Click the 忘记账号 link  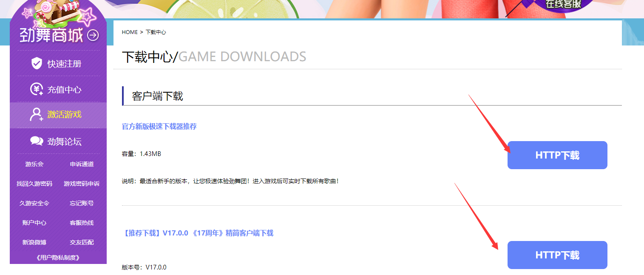(x=82, y=203)
